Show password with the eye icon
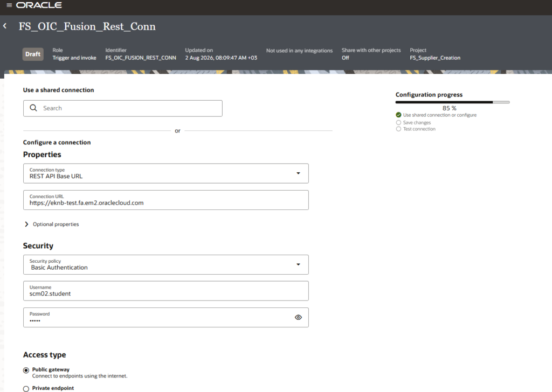Viewport: 552px width, 392px height. 298,318
